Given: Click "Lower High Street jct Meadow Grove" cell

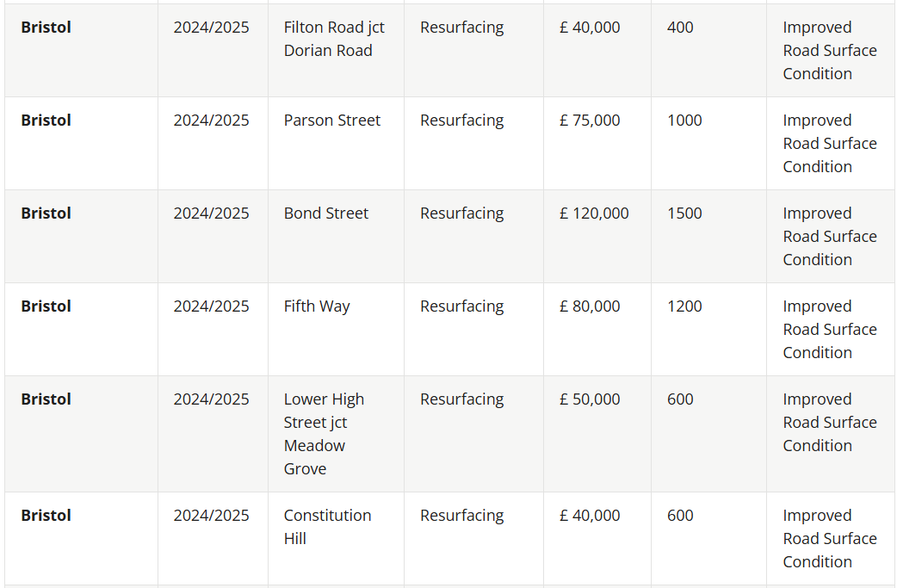Looking at the screenshot, I should (324, 434).
